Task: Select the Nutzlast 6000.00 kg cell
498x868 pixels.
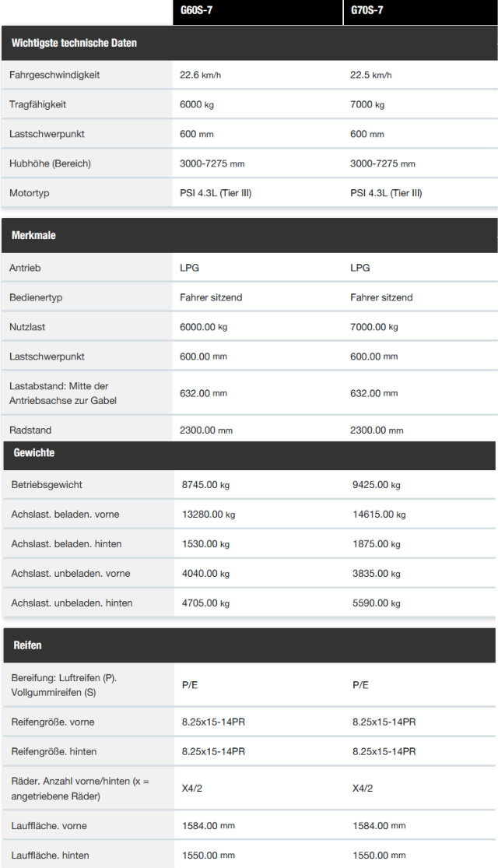Action: [x=204, y=327]
